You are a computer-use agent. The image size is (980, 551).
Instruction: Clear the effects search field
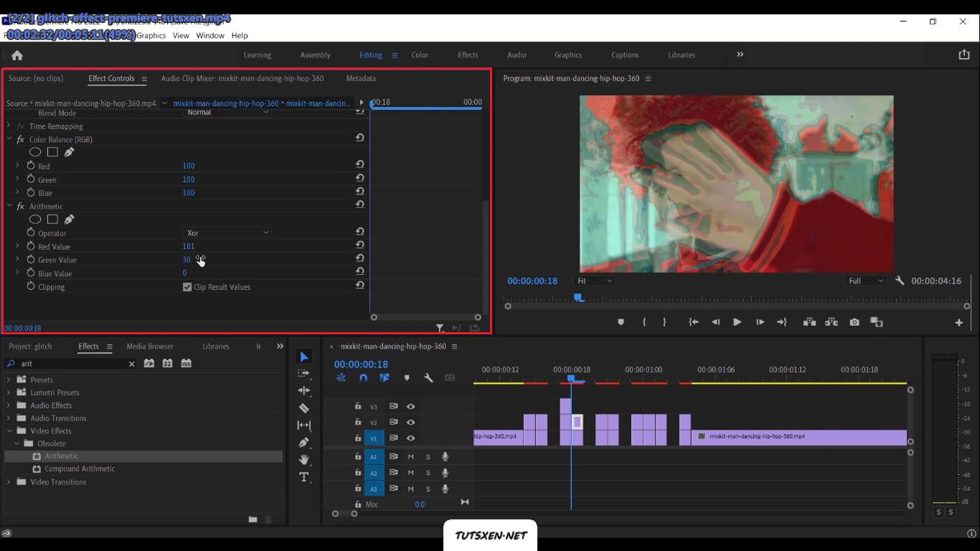pos(131,364)
